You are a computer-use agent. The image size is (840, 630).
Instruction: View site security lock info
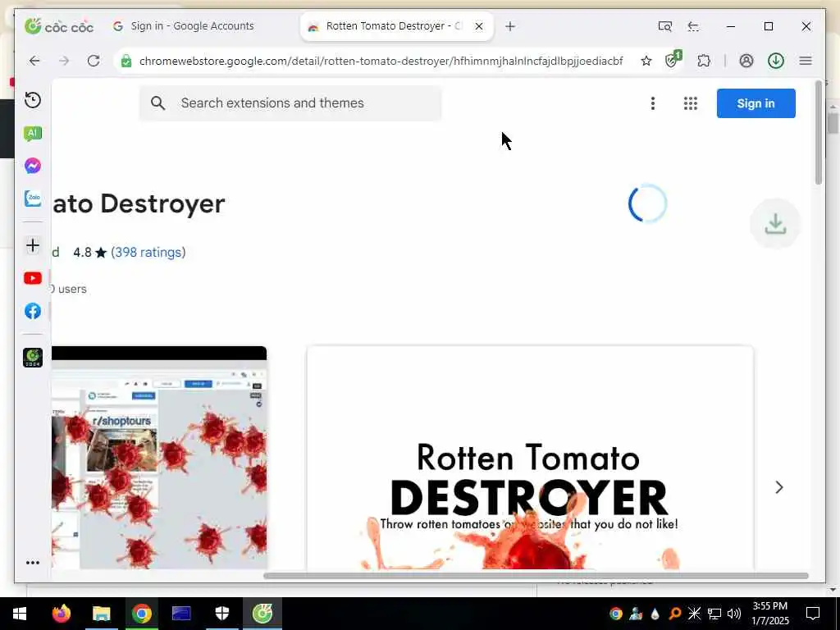coord(126,61)
